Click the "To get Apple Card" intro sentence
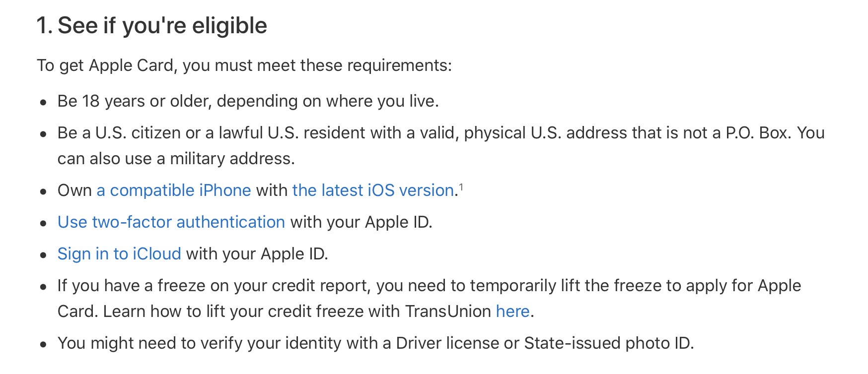Image resolution: width=868 pixels, height=374 pixels. [244, 65]
